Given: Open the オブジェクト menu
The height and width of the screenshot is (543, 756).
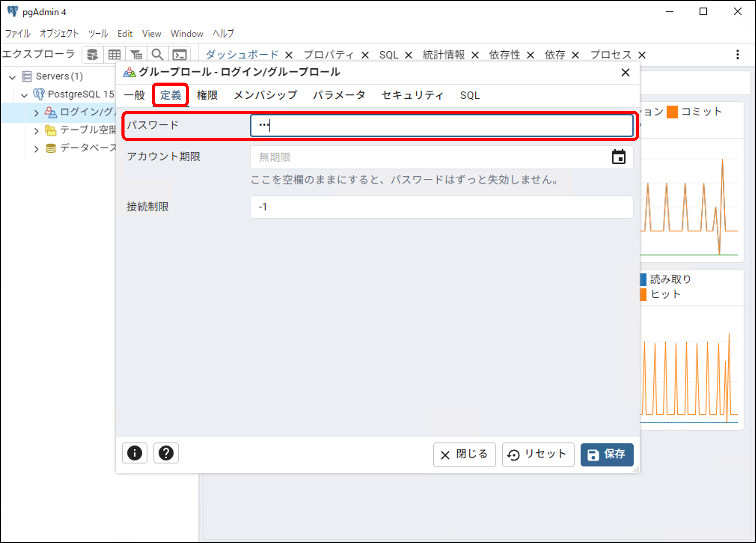Looking at the screenshot, I should (x=59, y=34).
